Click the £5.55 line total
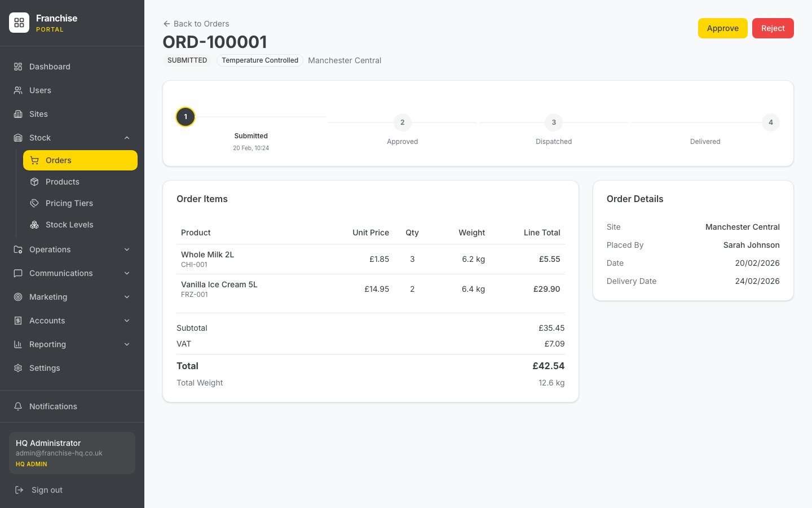The width and height of the screenshot is (812, 508). tap(550, 259)
